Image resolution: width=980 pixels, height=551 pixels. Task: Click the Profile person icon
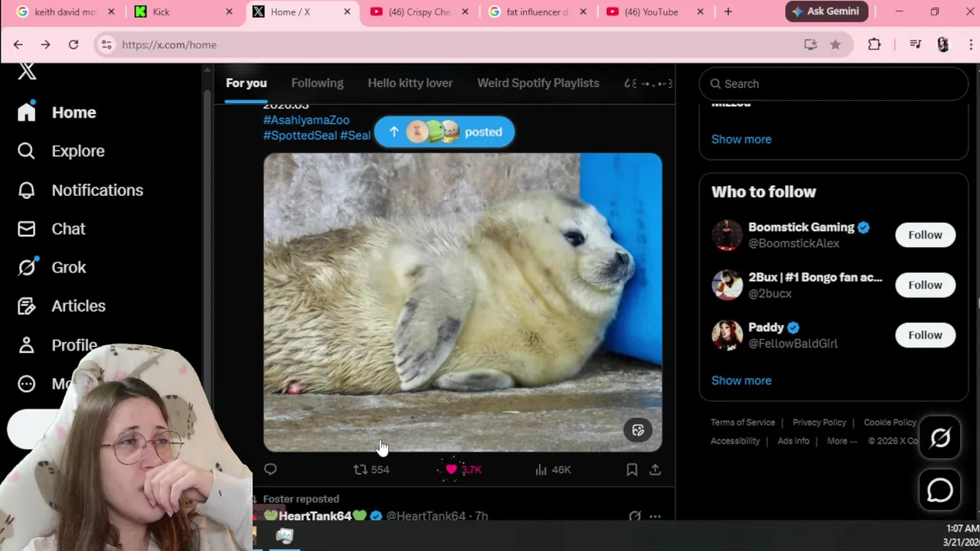pyautogui.click(x=27, y=345)
